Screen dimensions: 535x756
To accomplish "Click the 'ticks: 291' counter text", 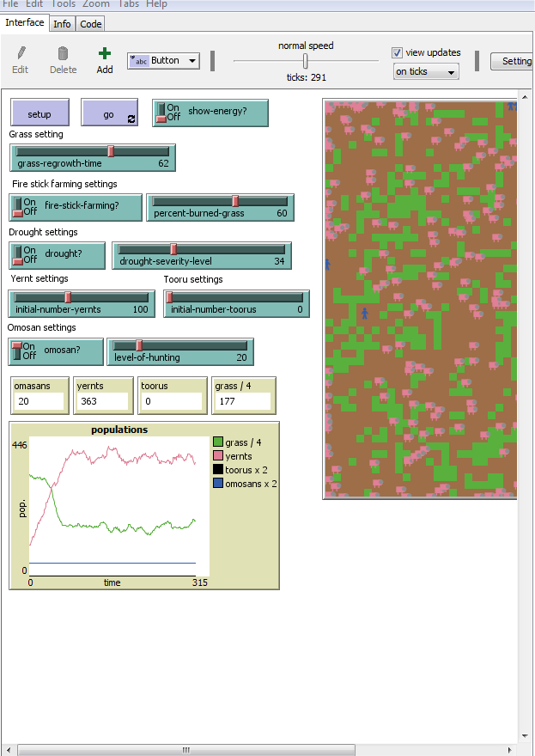I will 307,77.
